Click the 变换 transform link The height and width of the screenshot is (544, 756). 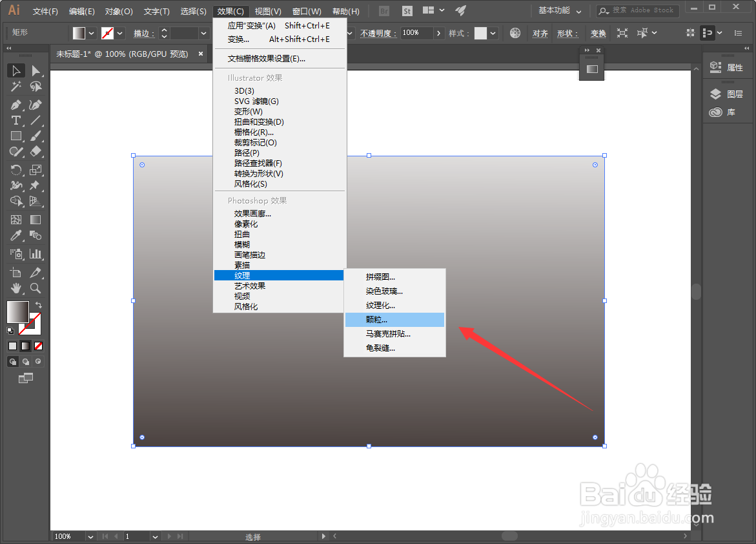597,32
